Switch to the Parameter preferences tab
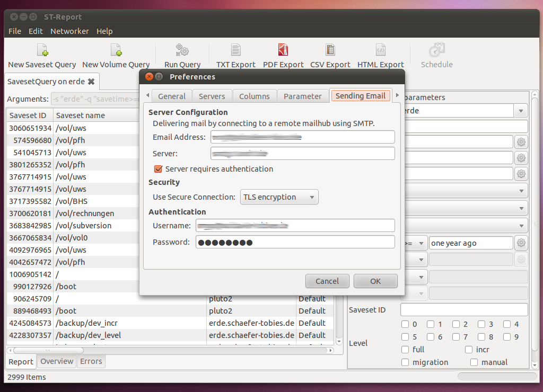The width and height of the screenshot is (543, 392). pyautogui.click(x=302, y=96)
